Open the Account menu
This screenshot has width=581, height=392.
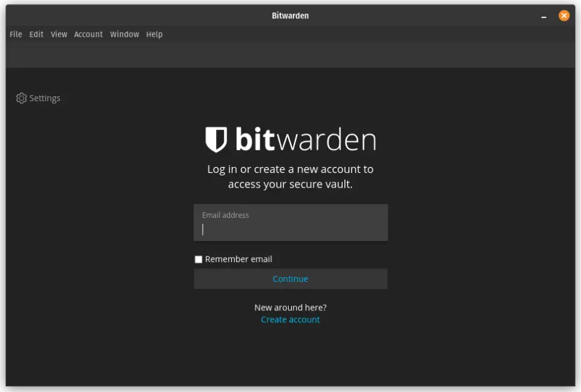pyautogui.click(x=88, y=34)
